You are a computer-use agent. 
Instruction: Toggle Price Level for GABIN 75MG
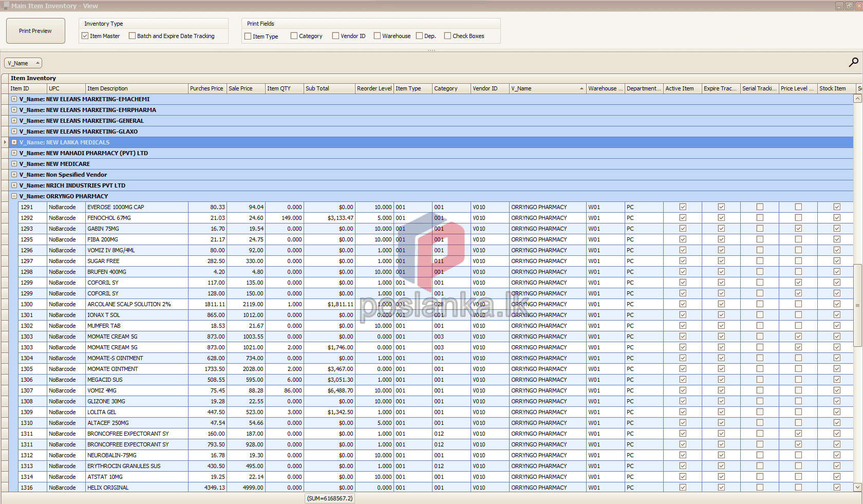coord(798,229)
